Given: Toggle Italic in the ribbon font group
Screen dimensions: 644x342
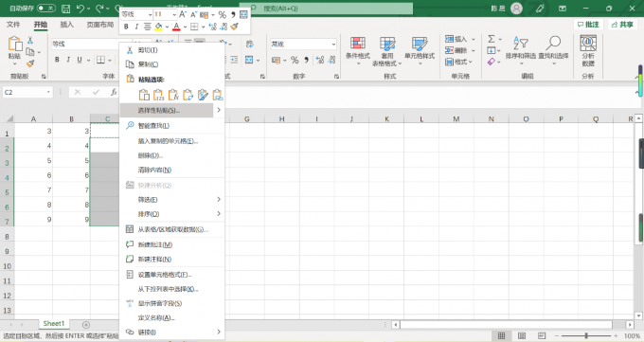Looking at the screenshot, I should point(68,60).
